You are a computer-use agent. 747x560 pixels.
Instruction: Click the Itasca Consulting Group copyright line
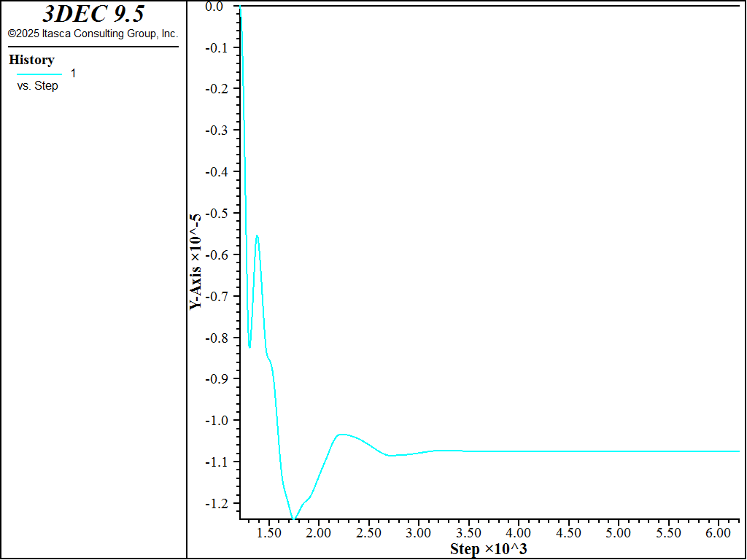pos(93,34)
